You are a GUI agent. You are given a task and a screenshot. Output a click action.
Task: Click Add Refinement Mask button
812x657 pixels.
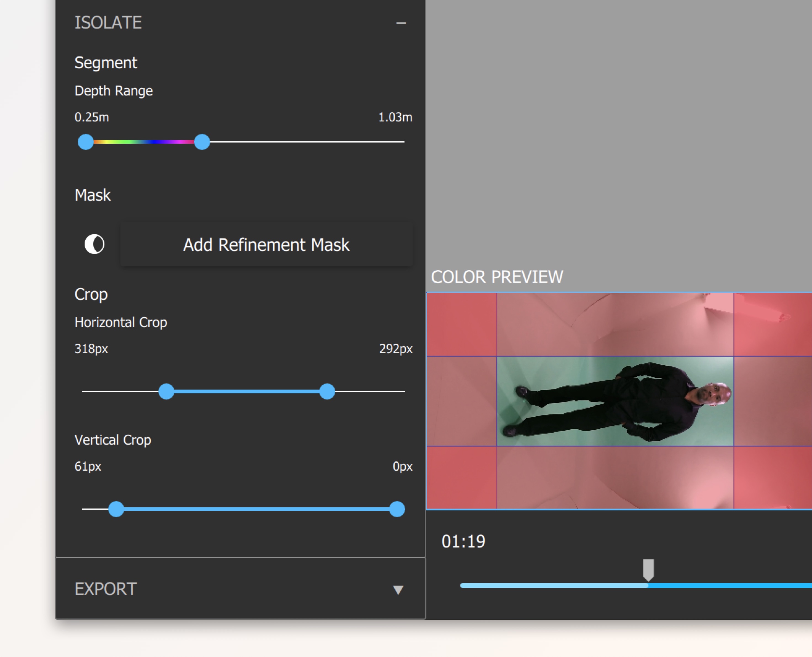(x=266, y=245)
